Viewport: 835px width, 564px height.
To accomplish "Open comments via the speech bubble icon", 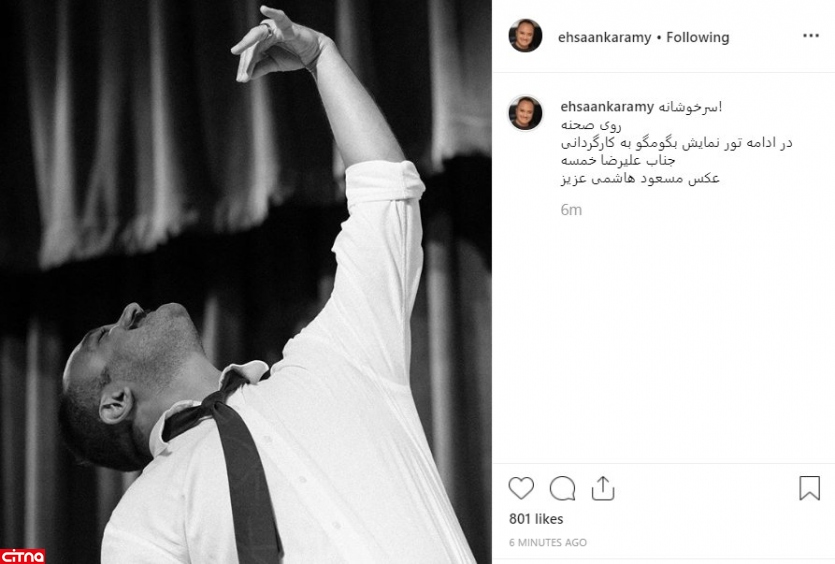I will [562, 488].
